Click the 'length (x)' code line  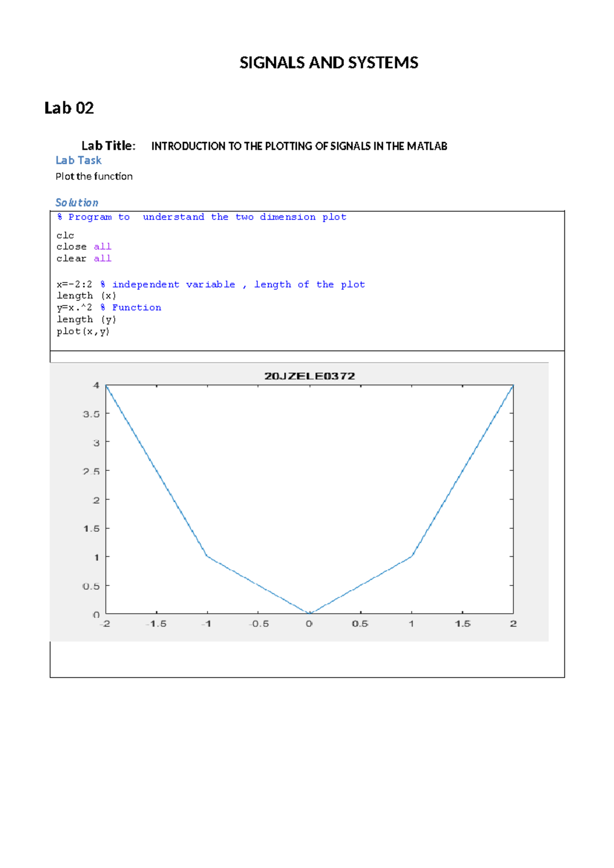[x=86, y=296]
